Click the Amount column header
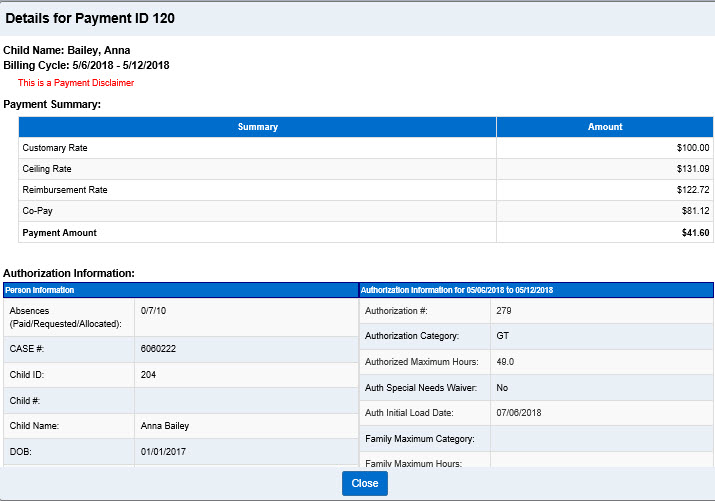 click(x=605, y=127)
